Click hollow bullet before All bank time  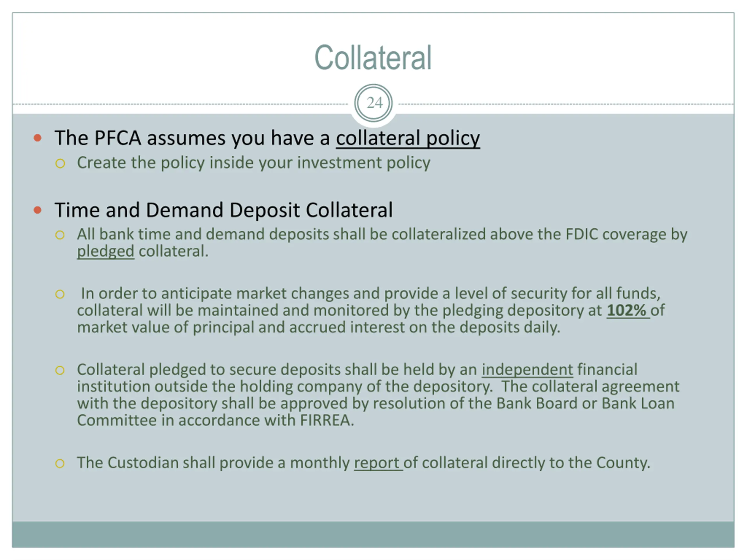60,235
